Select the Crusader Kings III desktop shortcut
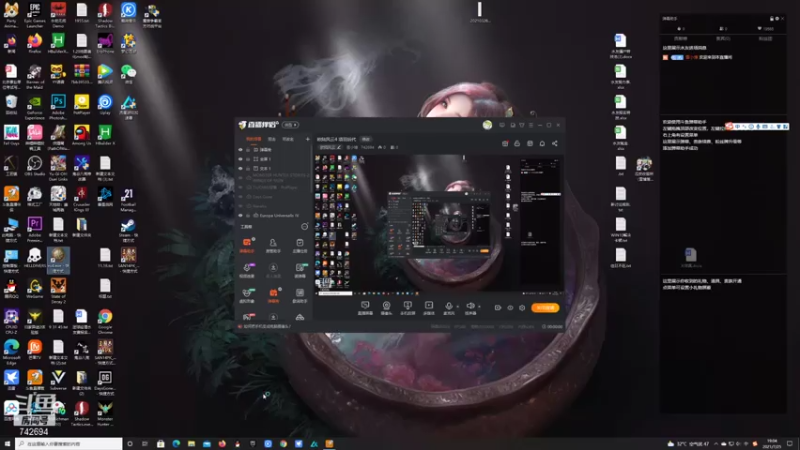Image resolution: width=800 pixels, height=450 pixels. (x=82, y=199)
